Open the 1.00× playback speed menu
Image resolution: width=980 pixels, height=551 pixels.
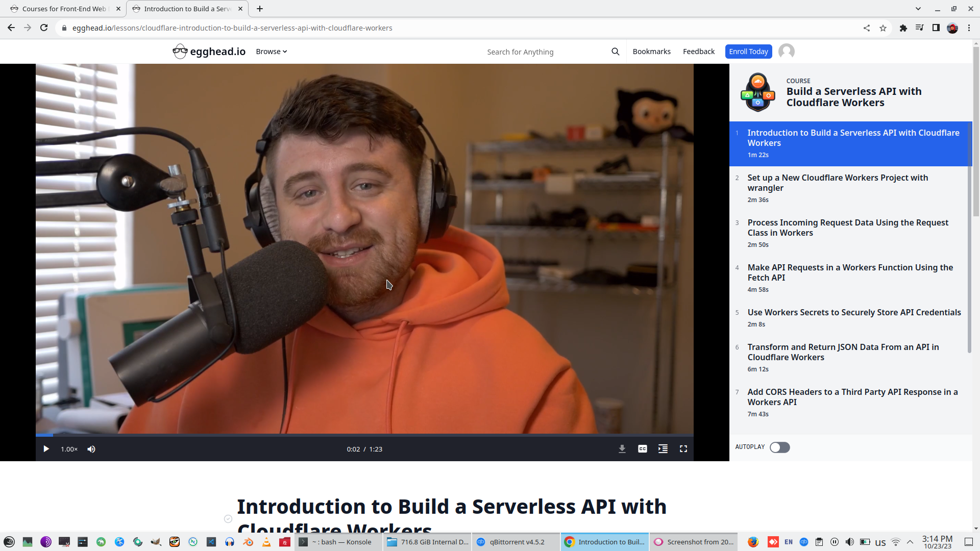(x=69, y=449)
